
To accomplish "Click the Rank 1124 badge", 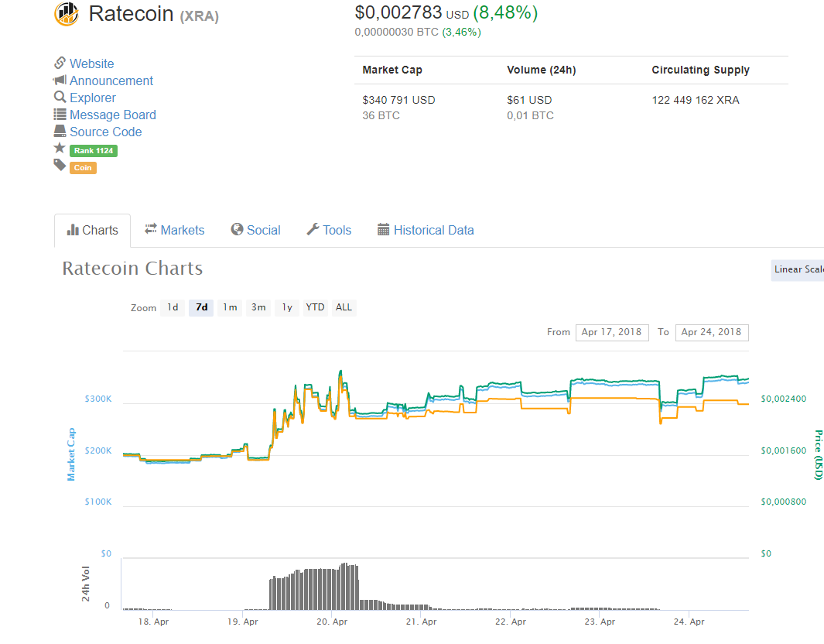I will point(94,151).
